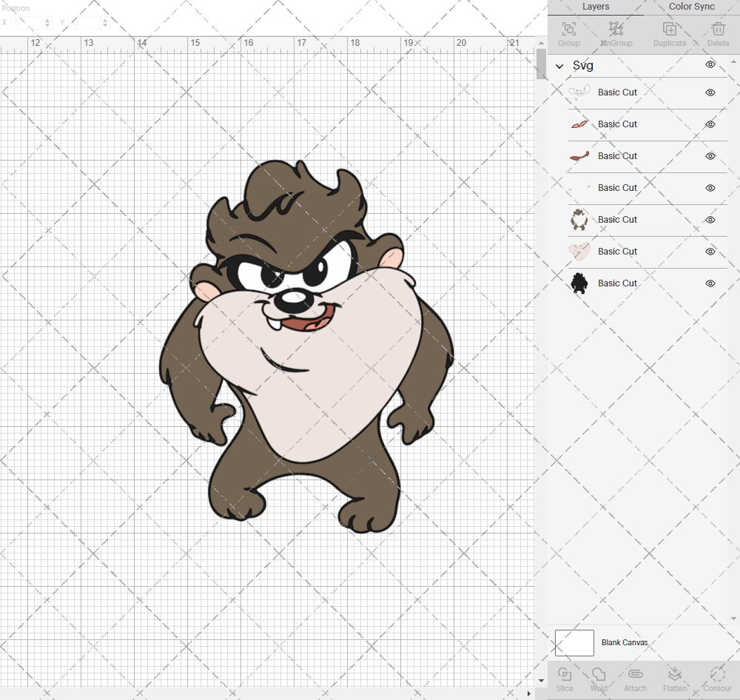Click the Blank Canvas color swatch
This screenshot has height=700, width=740.
point(574,643)
